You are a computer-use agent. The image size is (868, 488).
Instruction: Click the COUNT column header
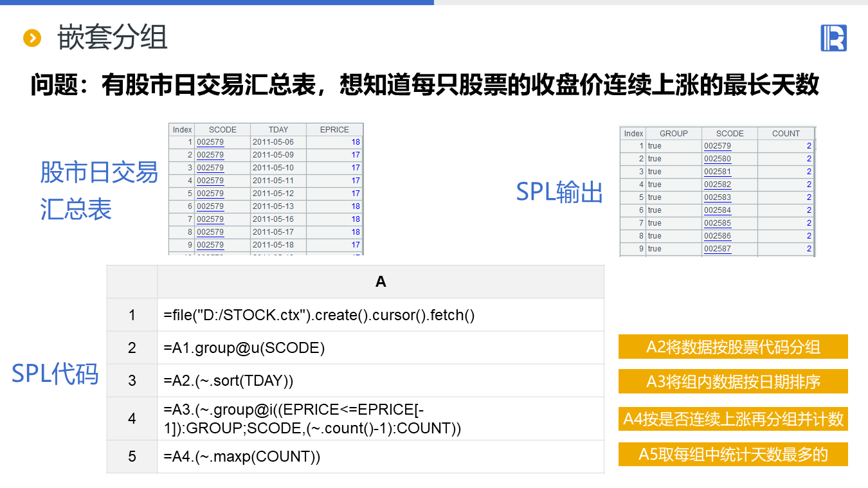pyautogui.click(x=786, y=134)
